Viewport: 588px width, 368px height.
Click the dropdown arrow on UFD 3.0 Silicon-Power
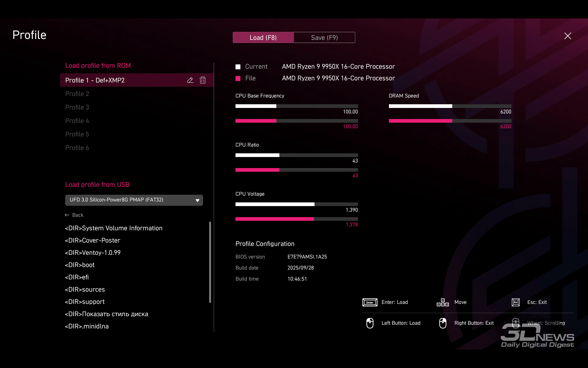[x=198, y=200]
